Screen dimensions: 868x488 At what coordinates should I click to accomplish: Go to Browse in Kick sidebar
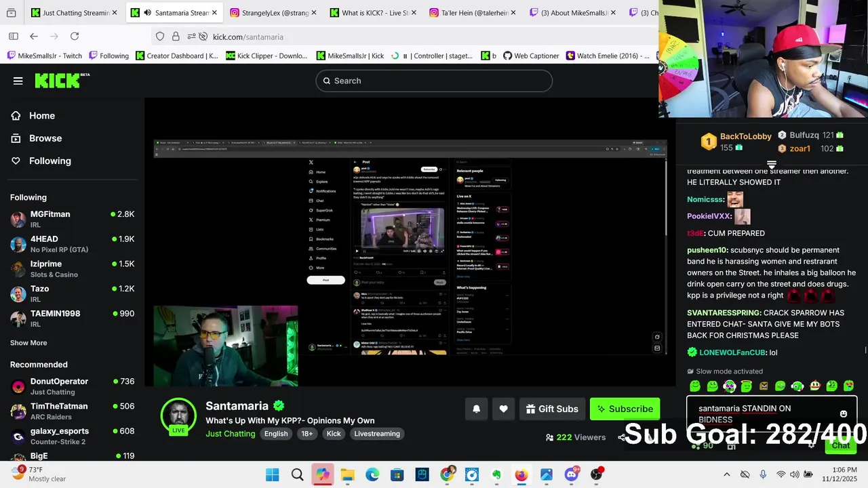tap(37, 138)
